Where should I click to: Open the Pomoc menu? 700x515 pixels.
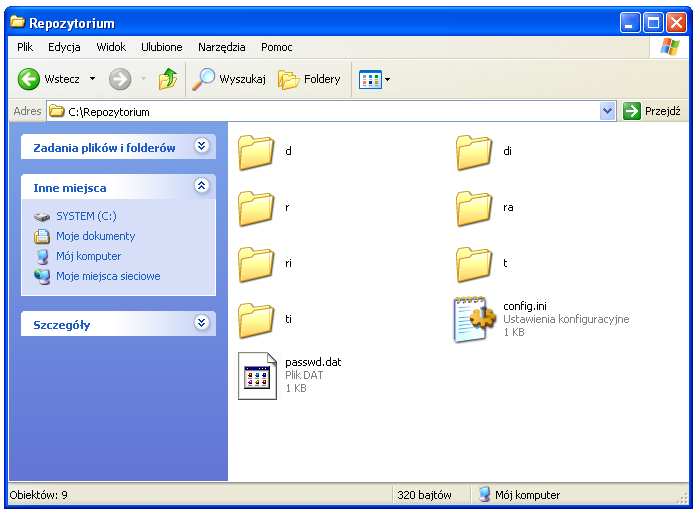pos(277,47)
